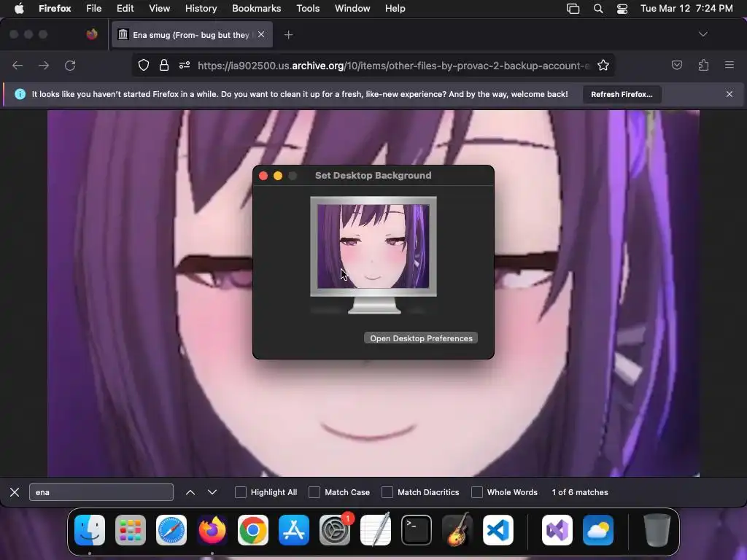747x560 pixels.
Task: Open the App Store from the Dock
Action: click(294, 530)
